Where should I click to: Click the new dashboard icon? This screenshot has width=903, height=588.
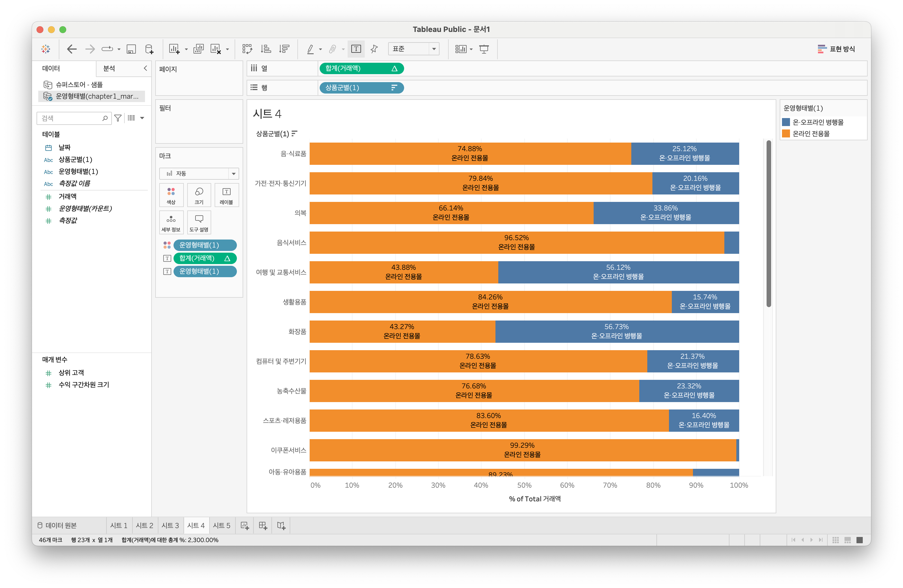point(263,526)
